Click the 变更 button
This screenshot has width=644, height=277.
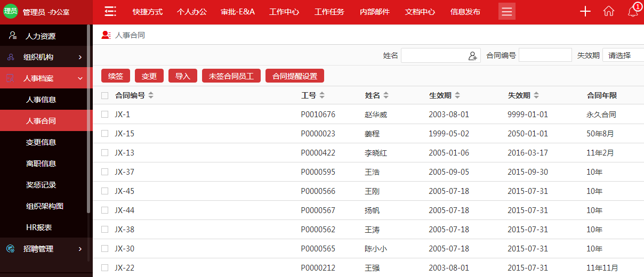point(149,76)
